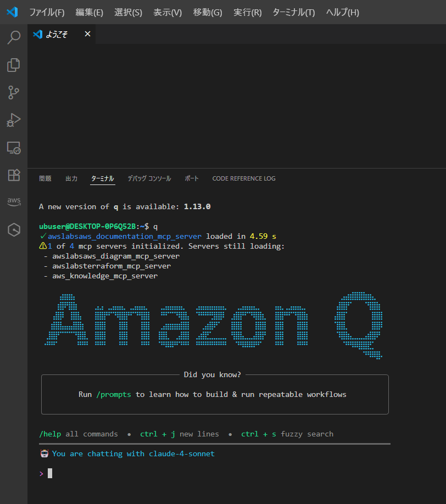This screenshot has width=446, height=504.
Task: Click awslabsterraform_mcp_server line
Action: pos(112,266)
